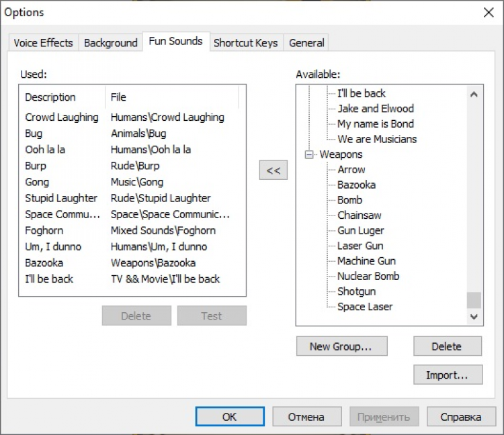Screen dimensions: 504x435
Task: Switch to the Voice Effects tab
Action: (x=43, y=43)
